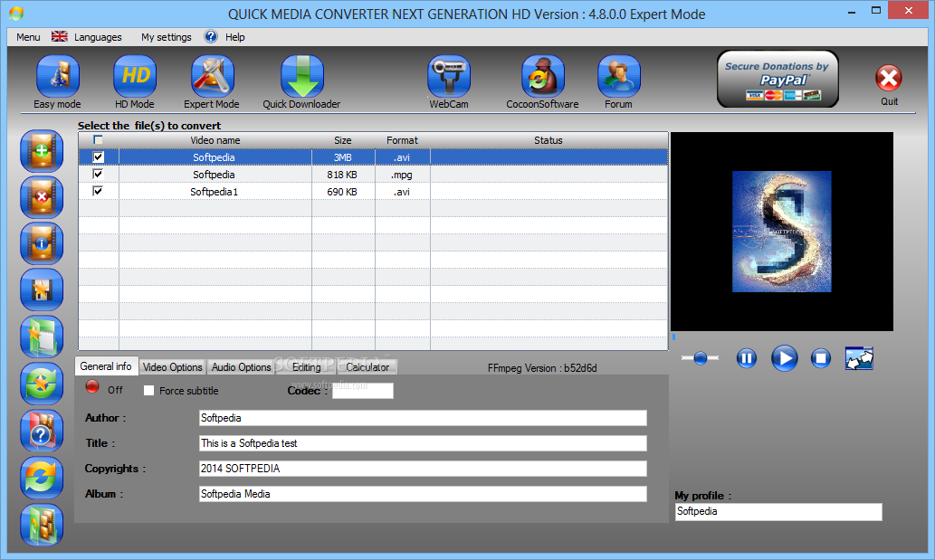The width and height of the screenshot is (935, 560).
Task: Click the Copyrights text field
Action: click(x=423, y=469)
